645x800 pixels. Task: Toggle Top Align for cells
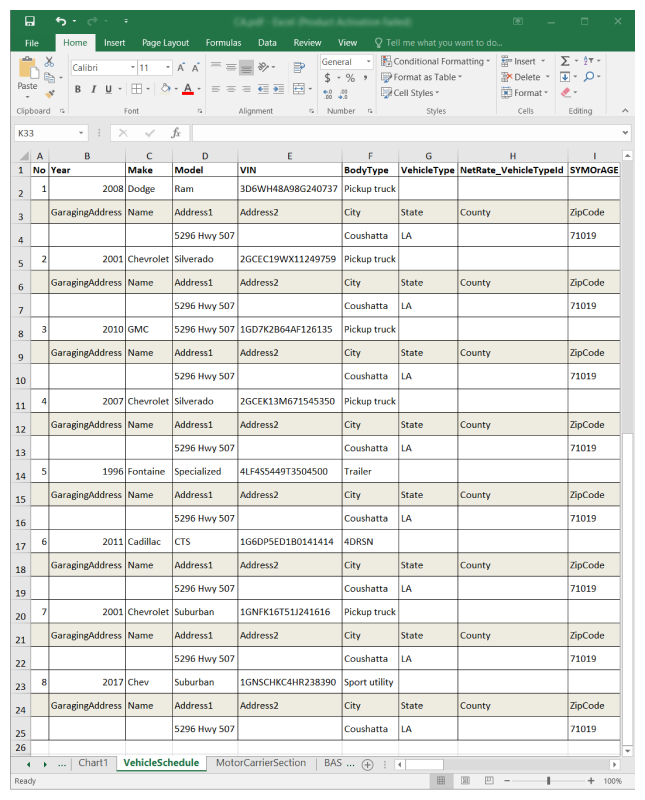(216, 67)
